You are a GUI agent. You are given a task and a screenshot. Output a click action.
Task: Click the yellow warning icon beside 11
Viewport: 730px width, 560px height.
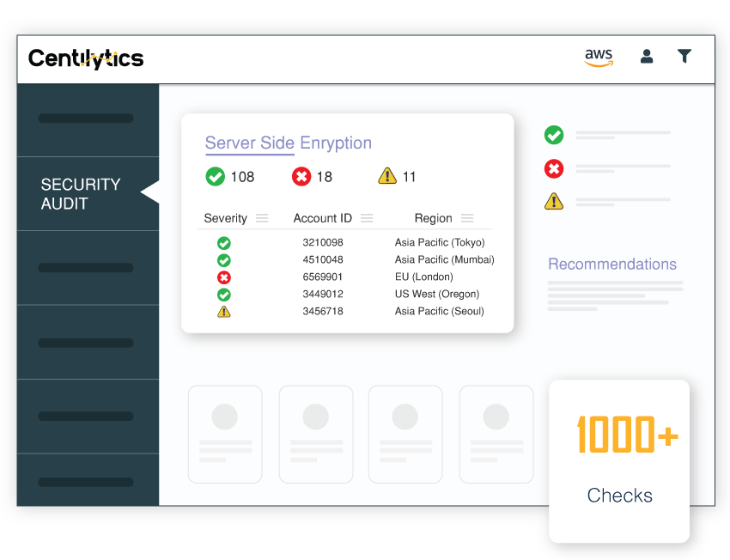387,176
